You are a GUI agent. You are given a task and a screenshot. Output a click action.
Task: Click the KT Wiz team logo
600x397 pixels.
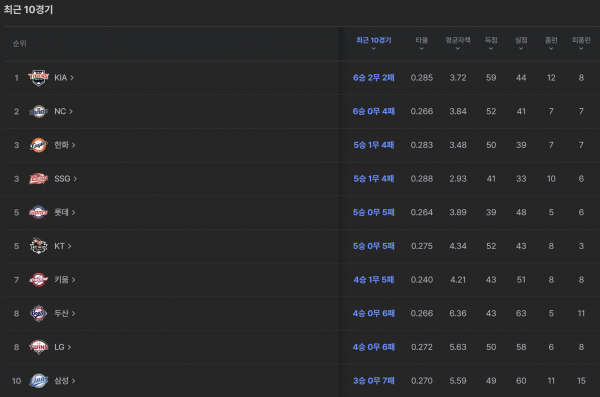coord(39,246)
